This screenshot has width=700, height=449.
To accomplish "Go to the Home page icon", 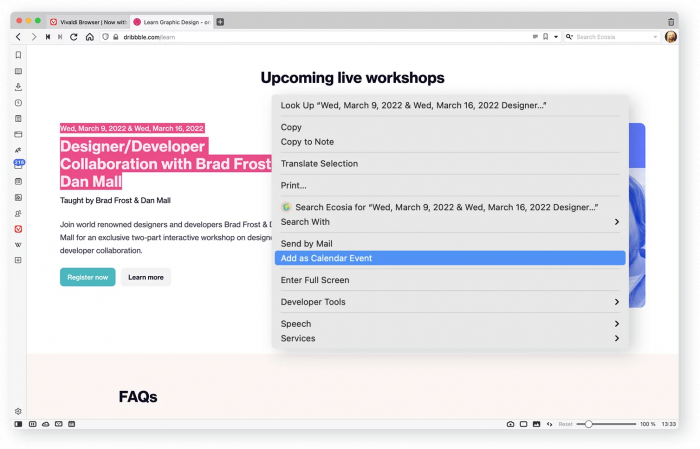I will (89, 36).
